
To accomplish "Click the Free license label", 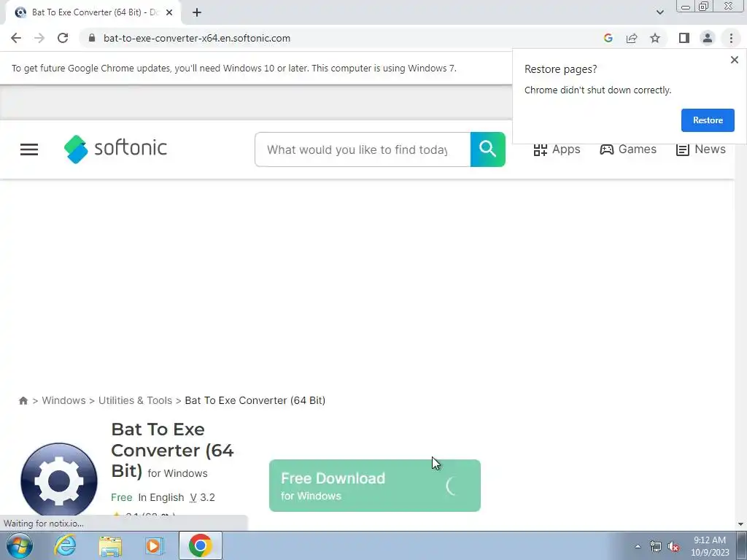I will pos(122,497).
